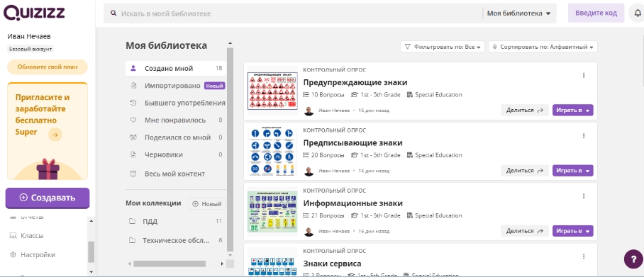Click the ПДД folder icon
Viewport: 644px width, 277px height.
click(132, 221)
